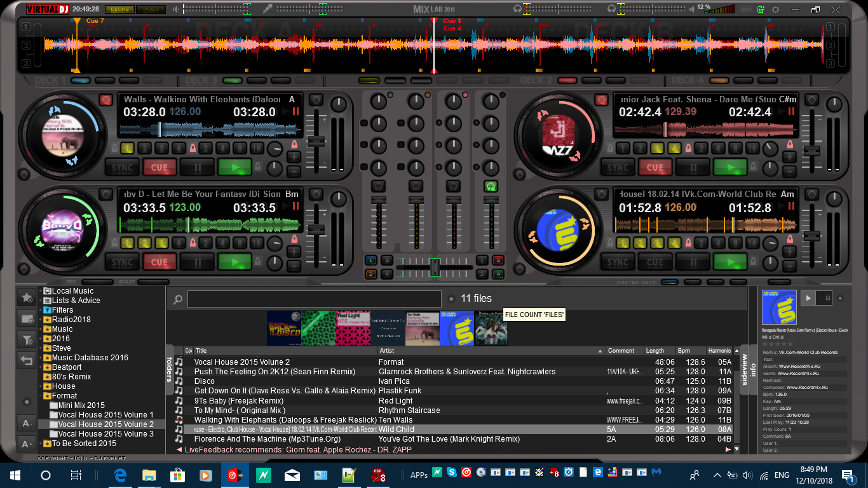Toggle the pink loop lock on Baby D deck
Image resolution: width=868 pixels, height=488 pixels.
(x=193, y=242)
